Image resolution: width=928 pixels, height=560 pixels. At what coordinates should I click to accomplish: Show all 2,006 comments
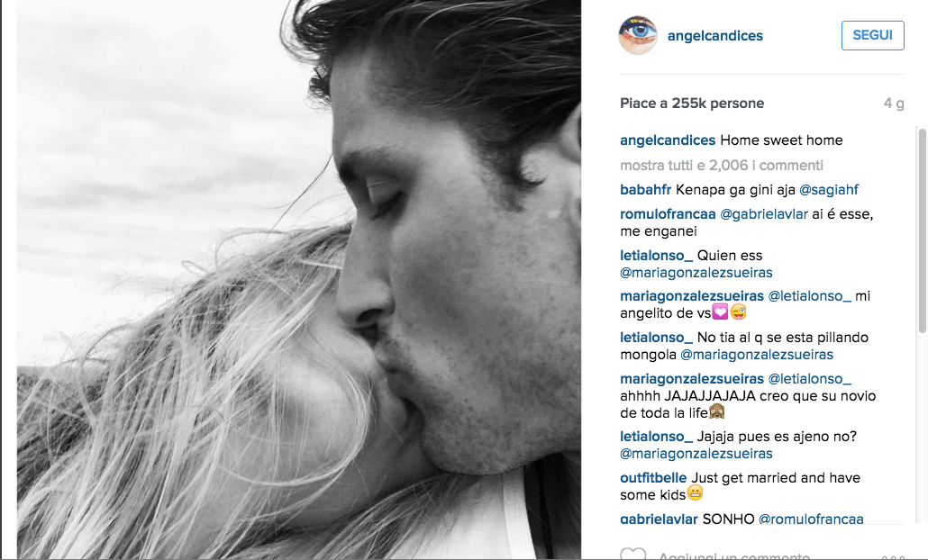pyautogui.click(x=722, y=165)
